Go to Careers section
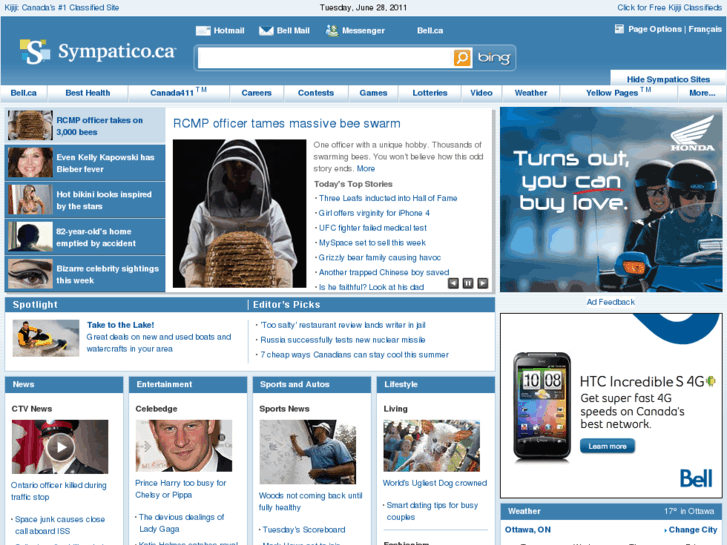 coord(256,93)
